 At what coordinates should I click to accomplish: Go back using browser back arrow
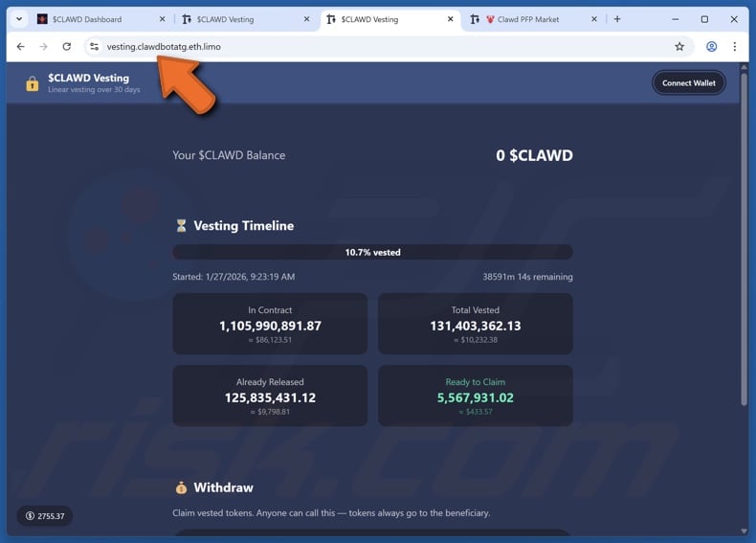click(x=20, y=46)
